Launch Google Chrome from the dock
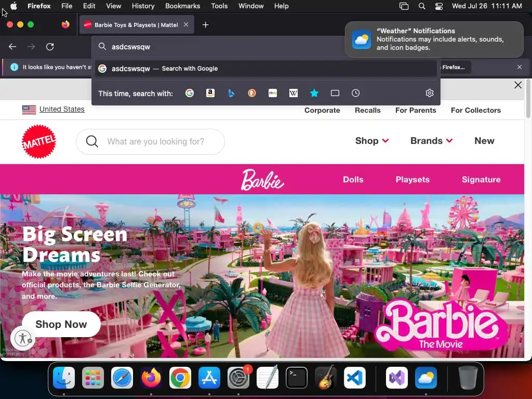Screen dimensions: 532x399 click(x=180, y=378)
